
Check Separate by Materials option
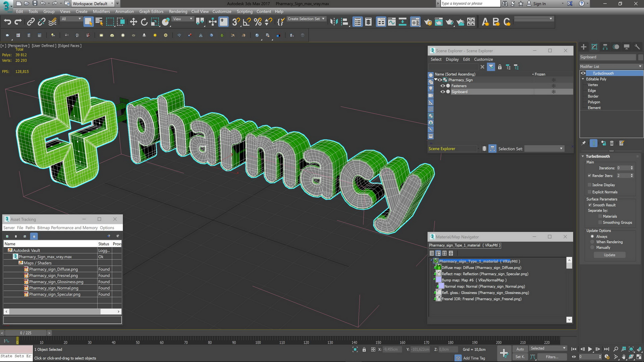(x=600, y=217)
